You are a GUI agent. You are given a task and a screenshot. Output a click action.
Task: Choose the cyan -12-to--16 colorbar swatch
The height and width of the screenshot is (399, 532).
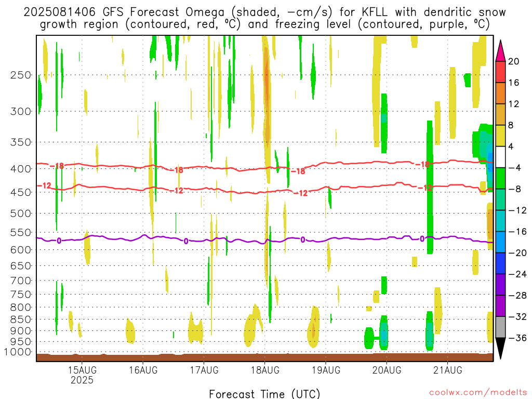click(500, 221)
